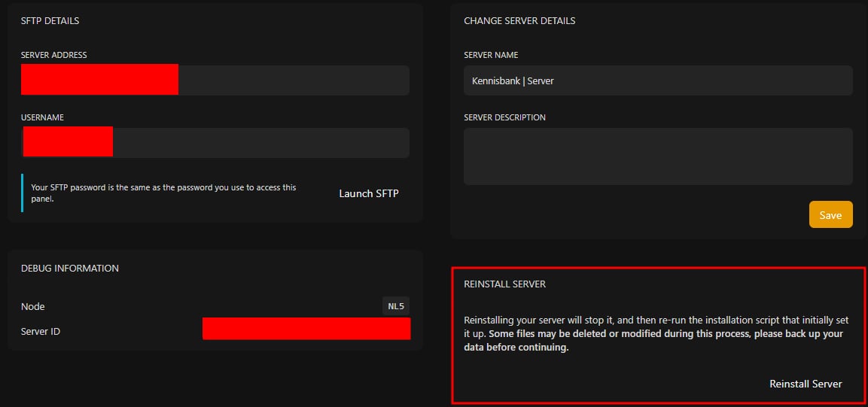Click the Node label in Debug Information

point(33,307)
